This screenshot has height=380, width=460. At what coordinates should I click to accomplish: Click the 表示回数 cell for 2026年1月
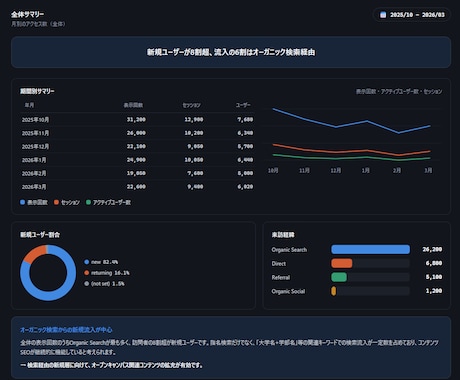(x=136, y=160)
